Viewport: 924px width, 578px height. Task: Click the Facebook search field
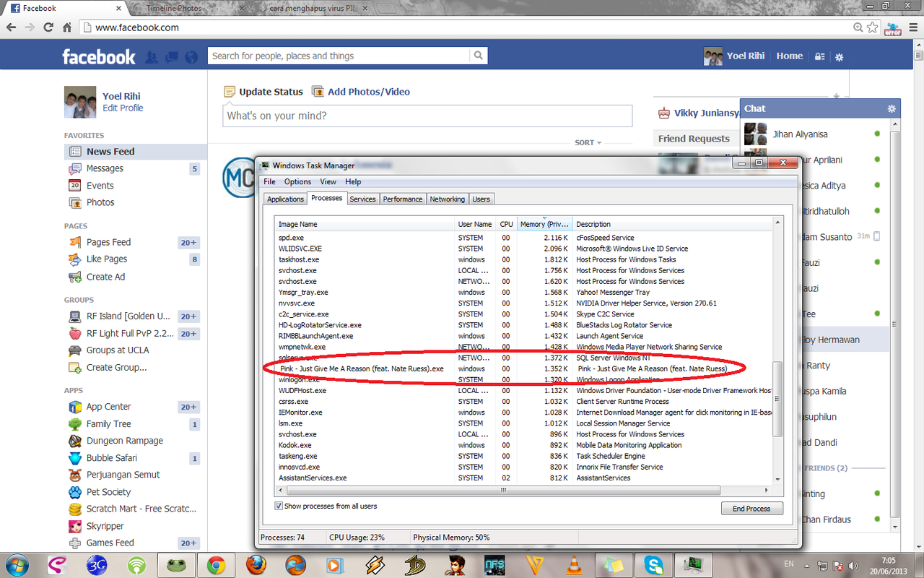[339, 56]
